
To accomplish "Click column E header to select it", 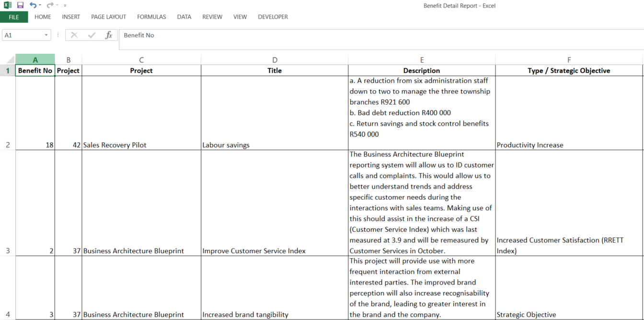I will pyautogui.click(x=422, y=59).
